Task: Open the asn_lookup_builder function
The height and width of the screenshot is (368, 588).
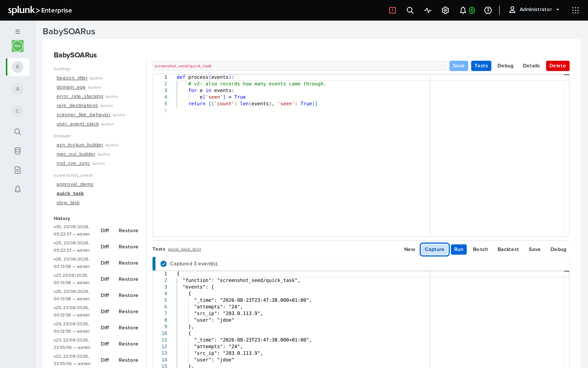Action: 80,145
